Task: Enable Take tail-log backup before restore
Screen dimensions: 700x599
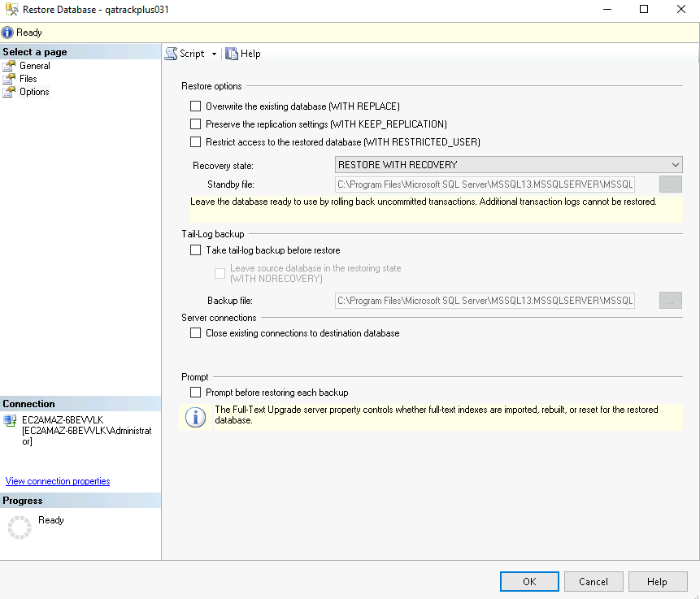Action: [x=196, y=250]
